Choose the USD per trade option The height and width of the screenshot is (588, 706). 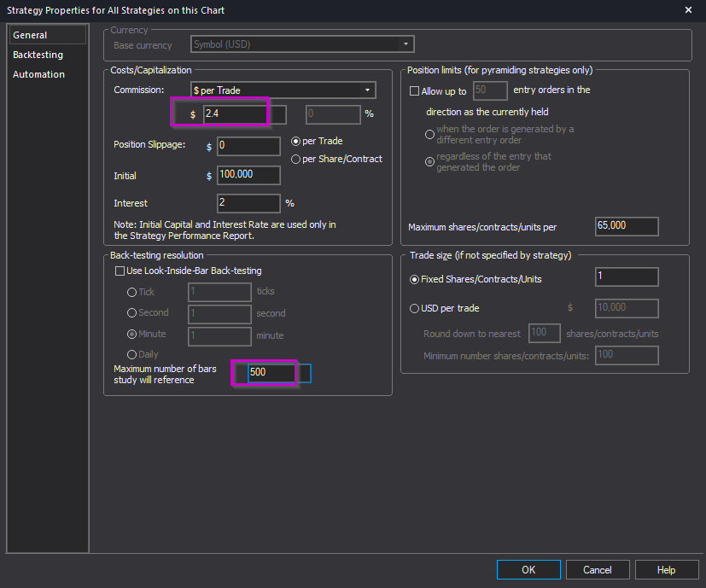(415, 308)
